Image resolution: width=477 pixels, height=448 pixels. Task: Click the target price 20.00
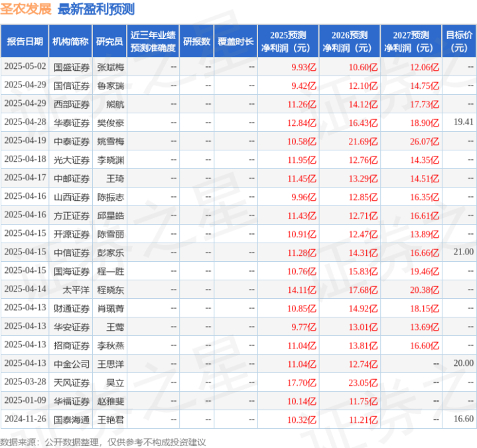[463, 363]
